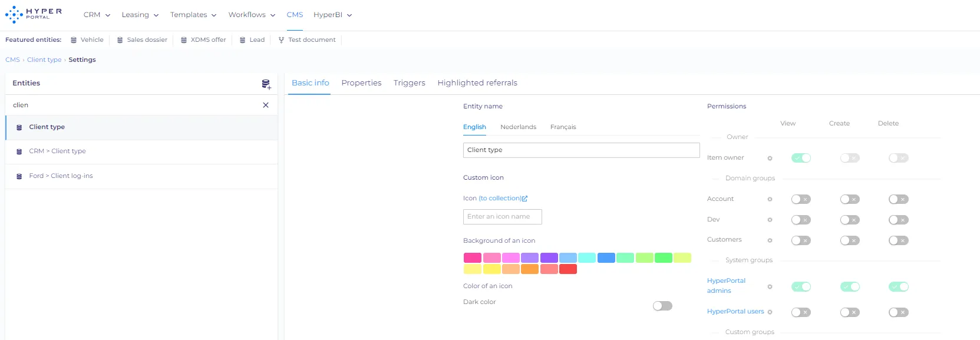Open gear settings for HyperPortal admins
The height and width of the screenshot is (340, 980).
click(x=770, y=287)
